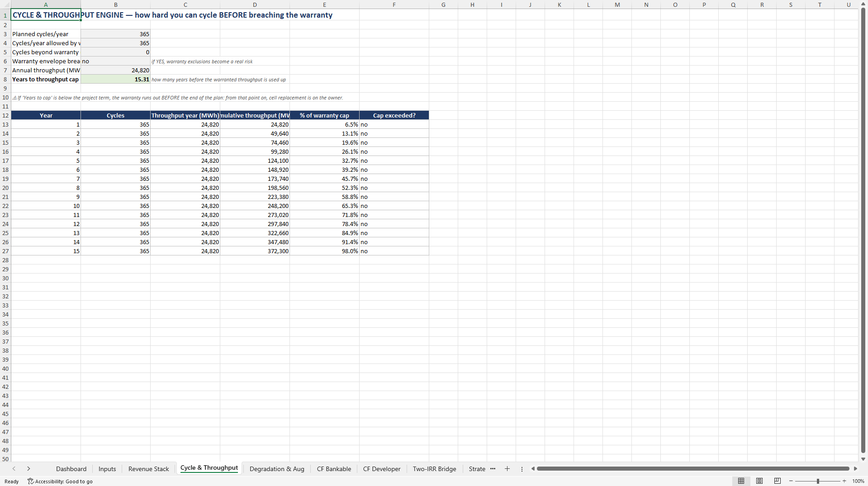Click the 100% zoom level
Screen dimensions: 868x486
858,481
